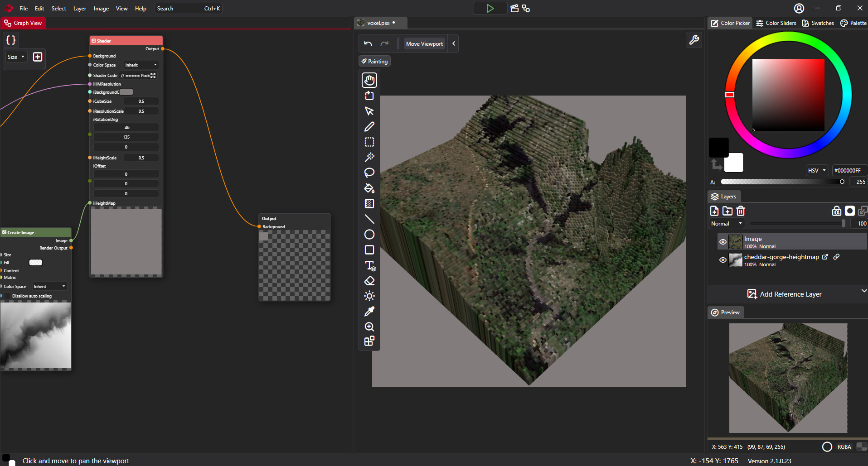
Task: Select the Pen drawing tool
Action: click(x=369, y=127)
